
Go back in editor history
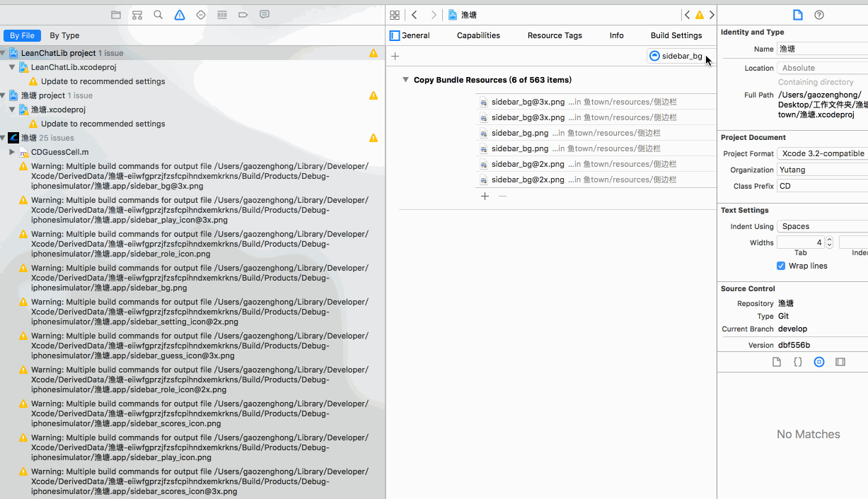pos(415,15)
